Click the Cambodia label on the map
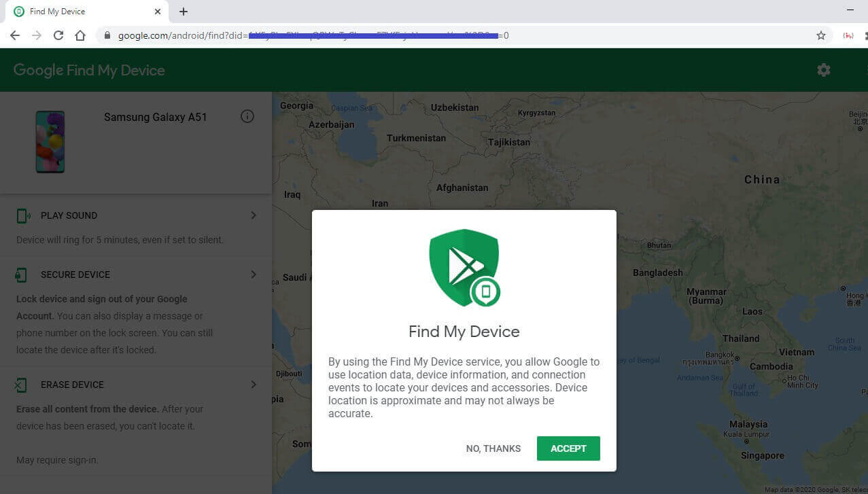Screen dimensions: 868x494 [x=771, y=366]
